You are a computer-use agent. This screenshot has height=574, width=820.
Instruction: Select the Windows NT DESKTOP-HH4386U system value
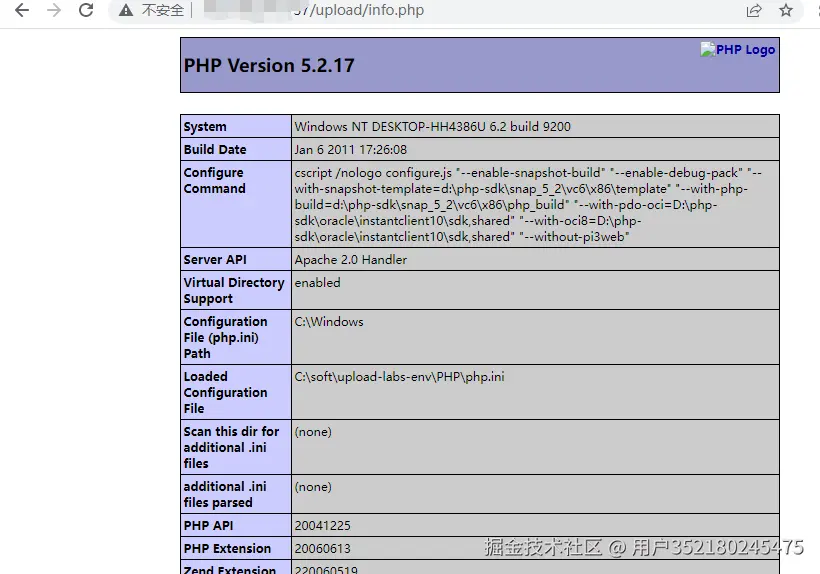pyautogui.click(x=432, y=127)
